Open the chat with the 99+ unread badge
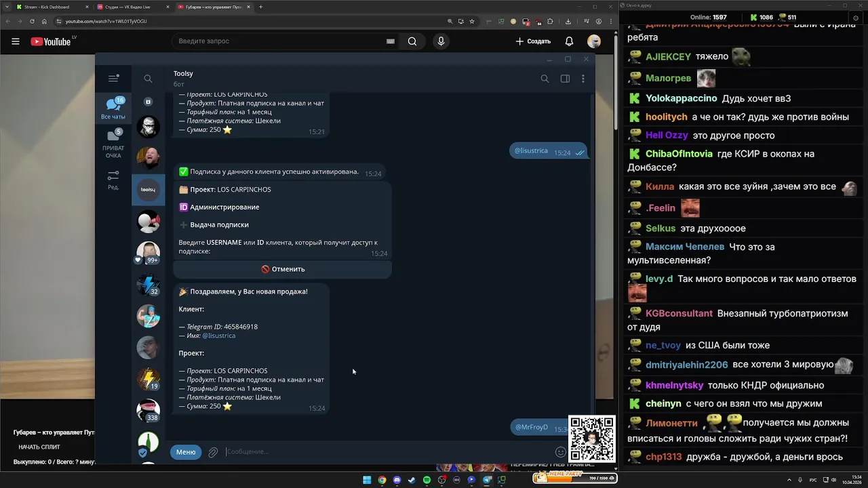The width and height of the screenshot is (868, 488). (x=148, y=252)
